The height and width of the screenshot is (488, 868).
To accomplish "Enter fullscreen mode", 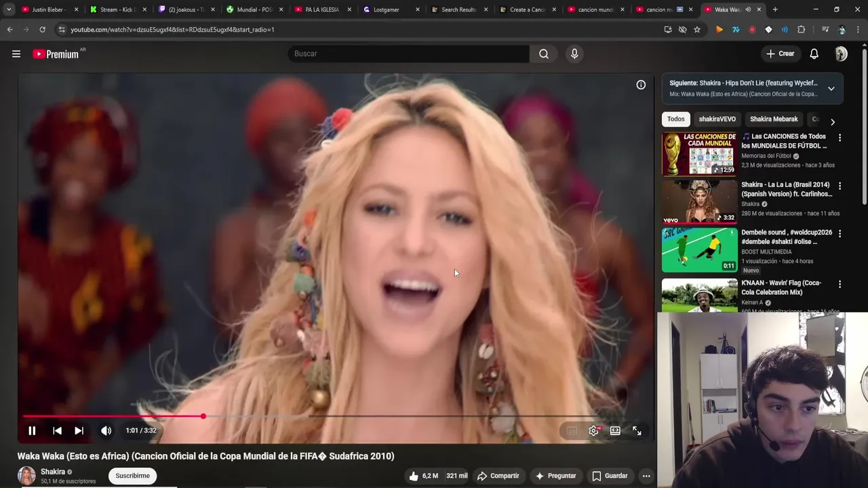I will coord(637,430).
